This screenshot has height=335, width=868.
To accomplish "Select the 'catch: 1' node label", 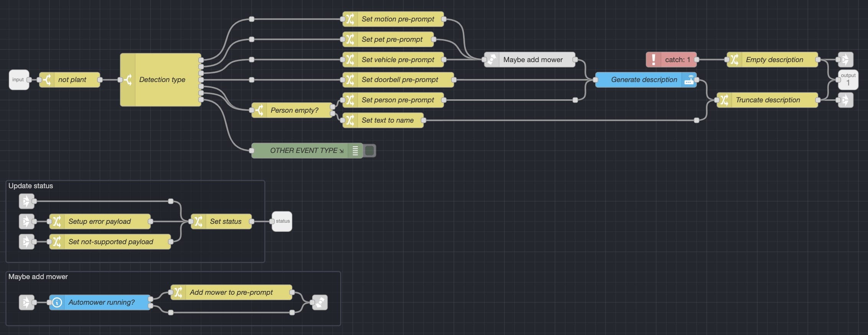I will tap(678, 60).
